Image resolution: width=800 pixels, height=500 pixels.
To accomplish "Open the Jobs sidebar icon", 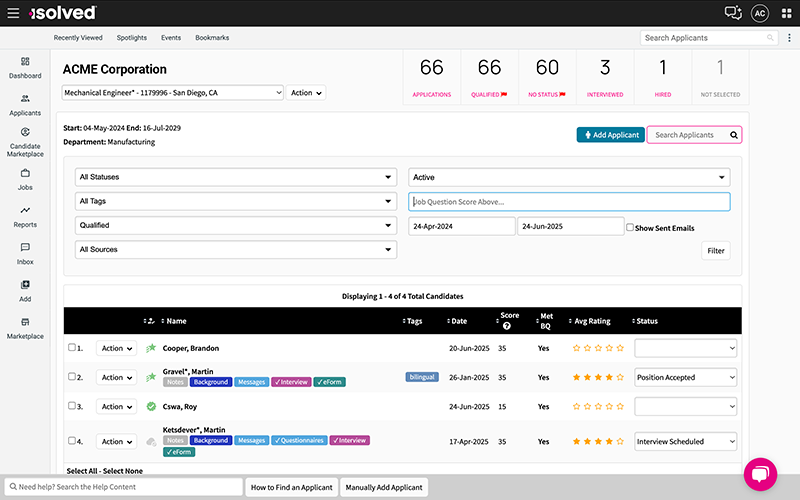I will click(x=25, y=179).
